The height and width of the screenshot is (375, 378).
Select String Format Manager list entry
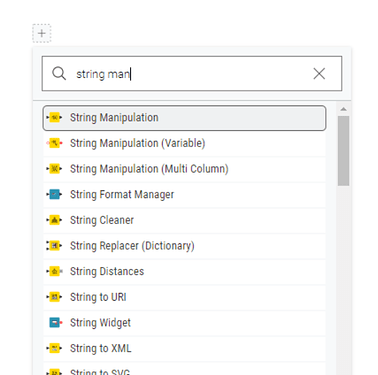(x=184, y=195)
